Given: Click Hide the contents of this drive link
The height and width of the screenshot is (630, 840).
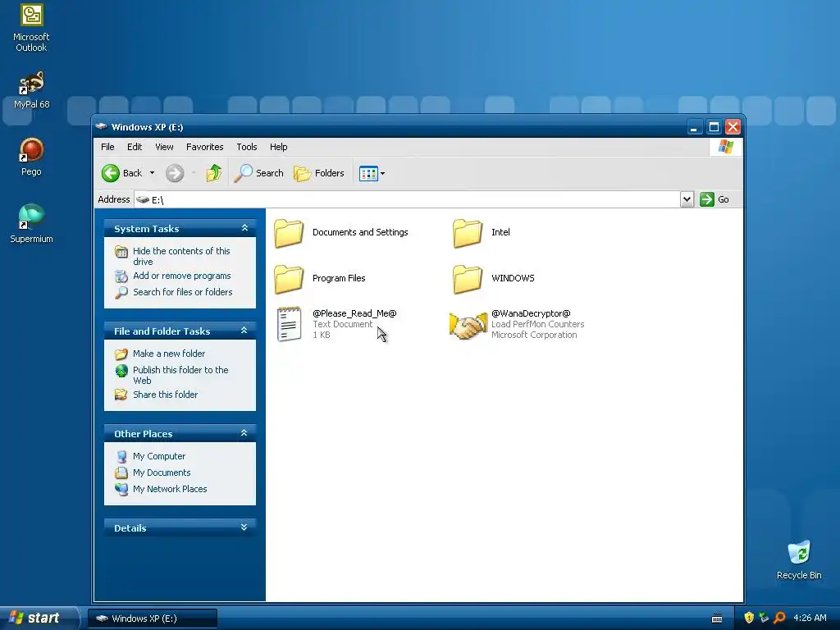Looking at the screenshot, I should pos(181,256).
